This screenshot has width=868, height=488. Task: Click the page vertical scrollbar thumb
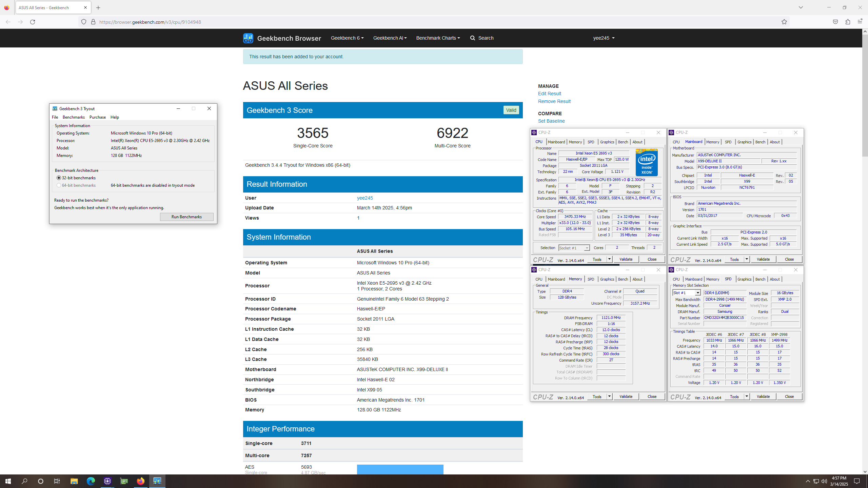coord(865,95)
